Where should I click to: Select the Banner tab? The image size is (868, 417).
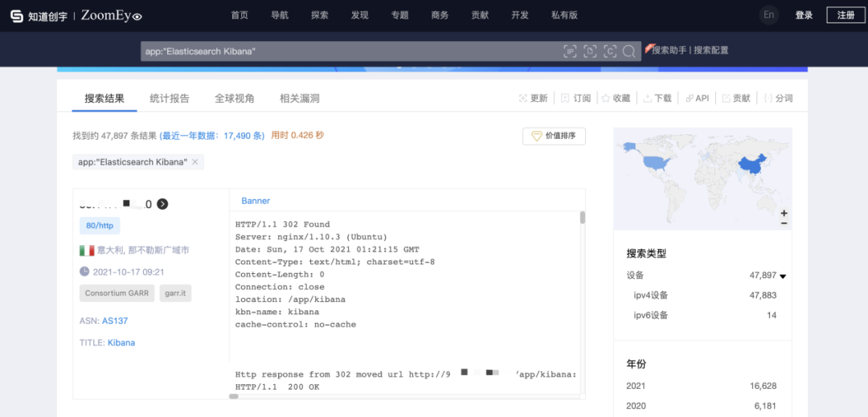click(256, 201)
